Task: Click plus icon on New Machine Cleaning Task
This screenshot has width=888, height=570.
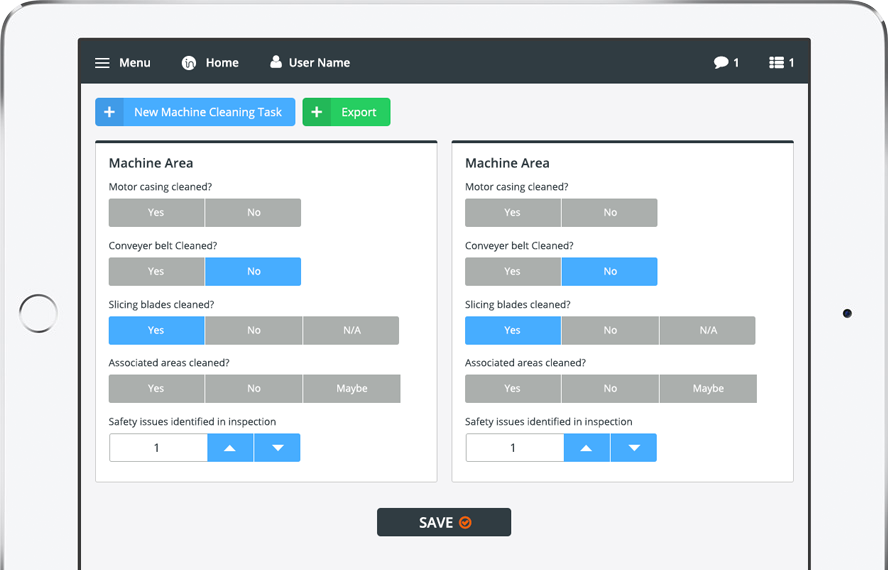Action: pyautogui.click(x=109, y=112)
